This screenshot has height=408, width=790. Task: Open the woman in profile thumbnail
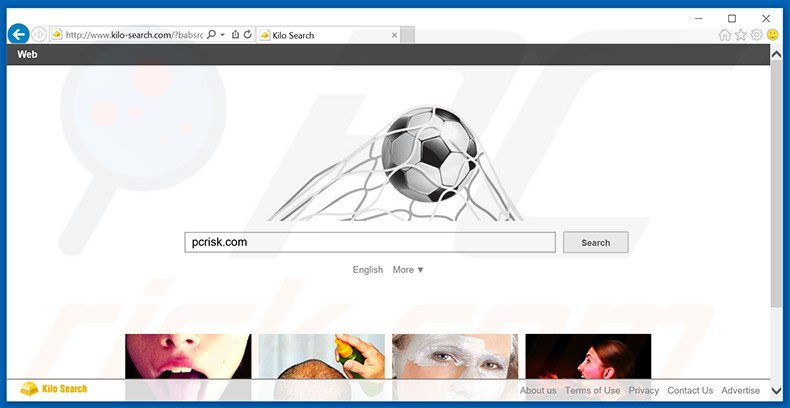point(588,356)
